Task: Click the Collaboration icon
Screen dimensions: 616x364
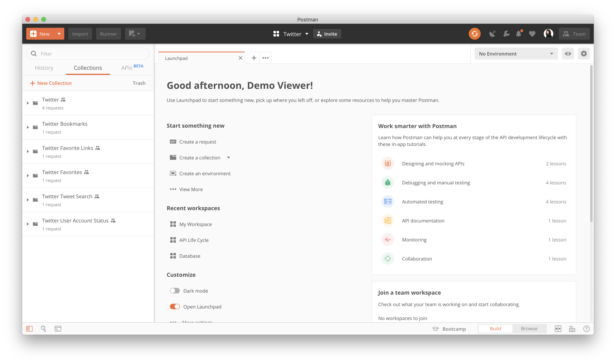Action: 388,259
